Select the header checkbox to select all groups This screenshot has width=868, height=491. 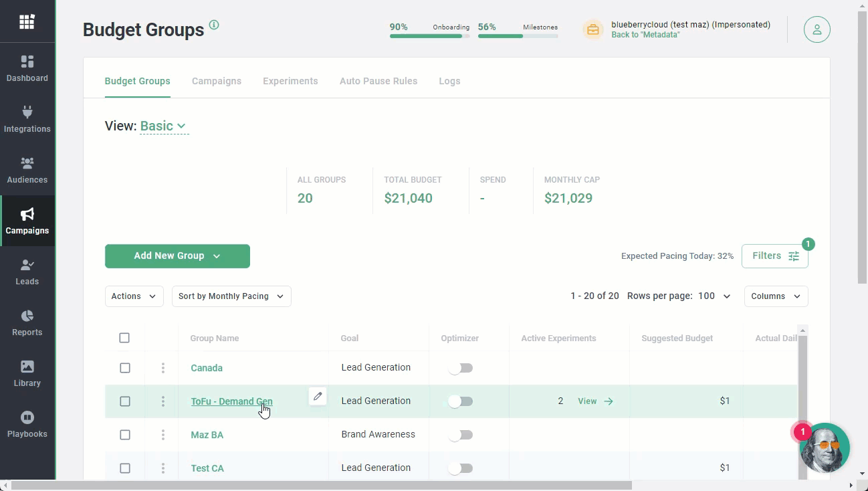[124, 338]
